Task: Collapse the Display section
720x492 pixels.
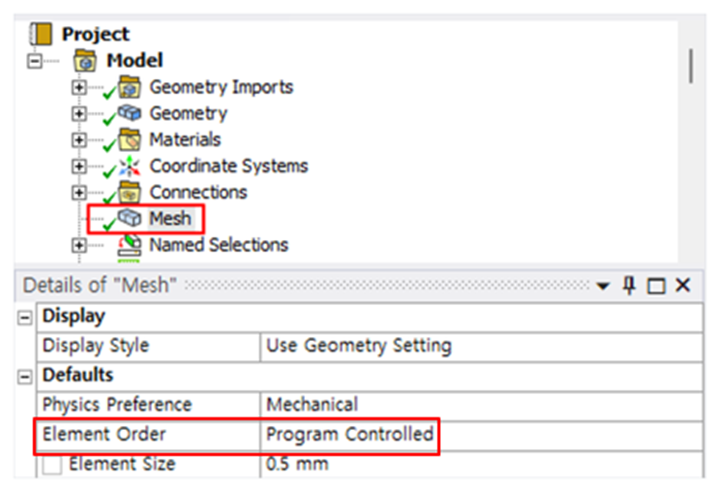Action: point(25,317)
